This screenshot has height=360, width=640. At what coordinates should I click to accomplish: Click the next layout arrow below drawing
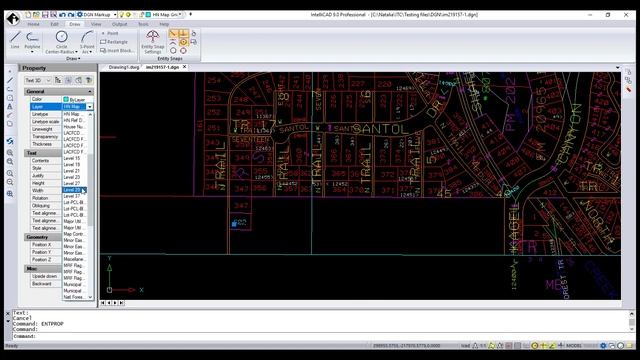(115, 303)
